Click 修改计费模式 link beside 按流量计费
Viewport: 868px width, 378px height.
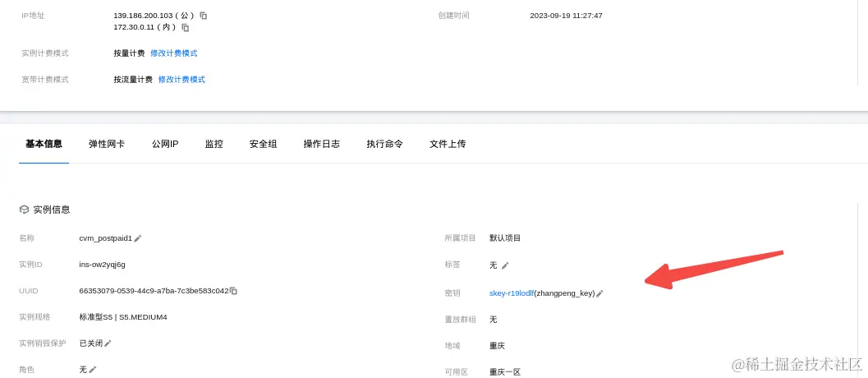click(181, 79)
